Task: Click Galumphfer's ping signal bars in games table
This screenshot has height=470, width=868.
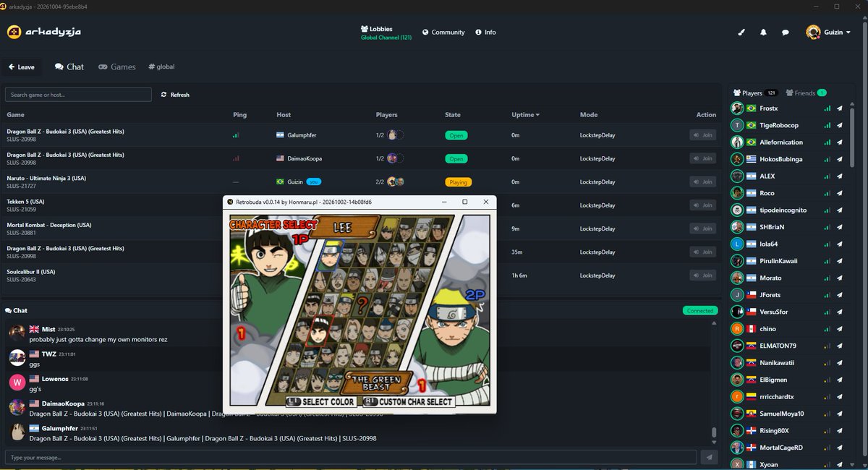Action: (x=236, y=135)
